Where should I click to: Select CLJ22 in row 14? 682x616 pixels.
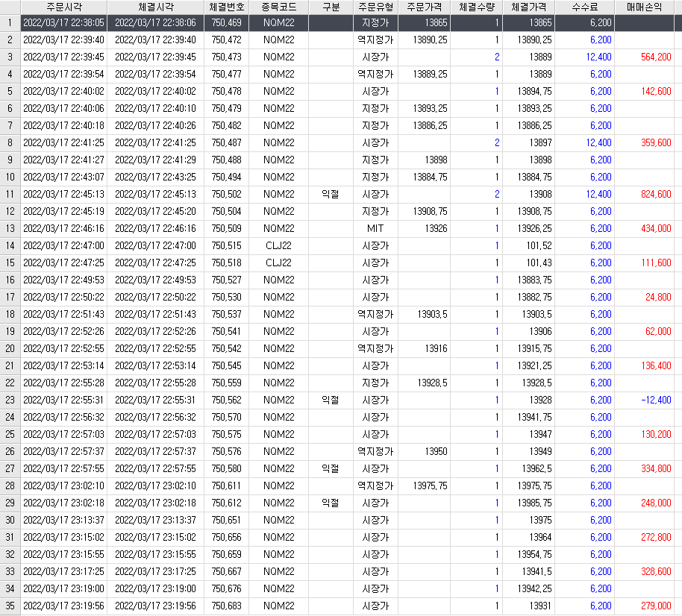[x=278, y=245]
